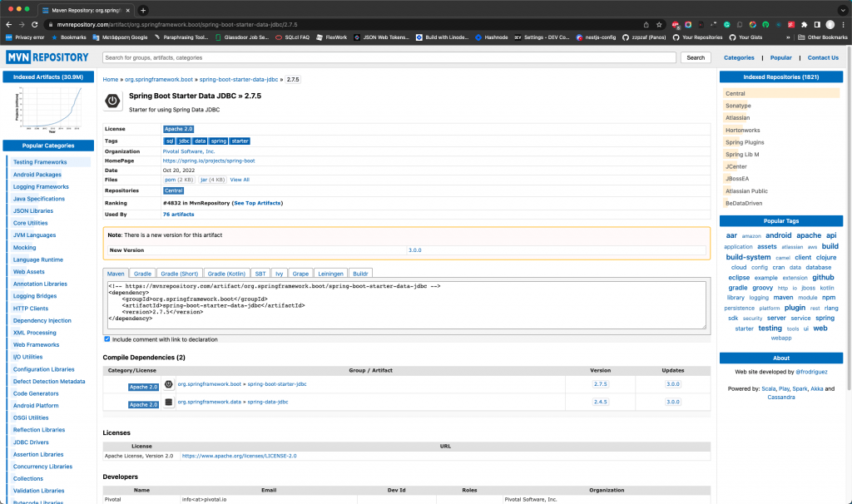Image resolution: width=852 pixels, height=504 pixels.
Task: Download the pom (2 KB) file
Action: click(x=179, y=180)
